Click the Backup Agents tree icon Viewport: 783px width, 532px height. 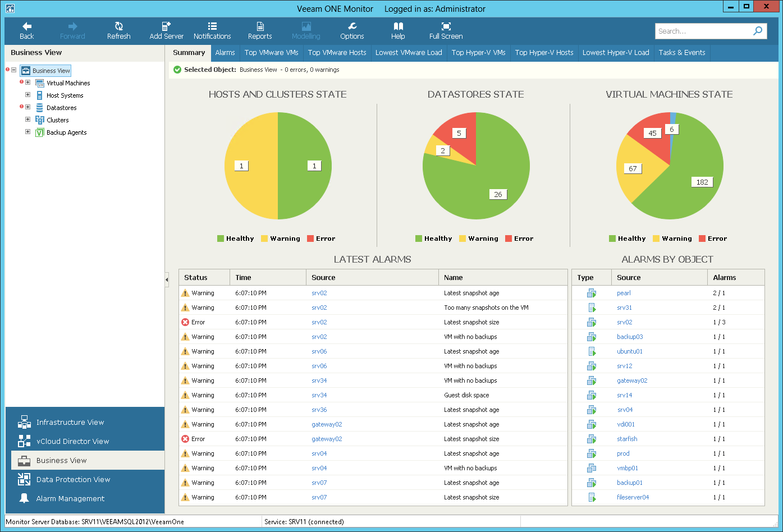click(40, 132)
